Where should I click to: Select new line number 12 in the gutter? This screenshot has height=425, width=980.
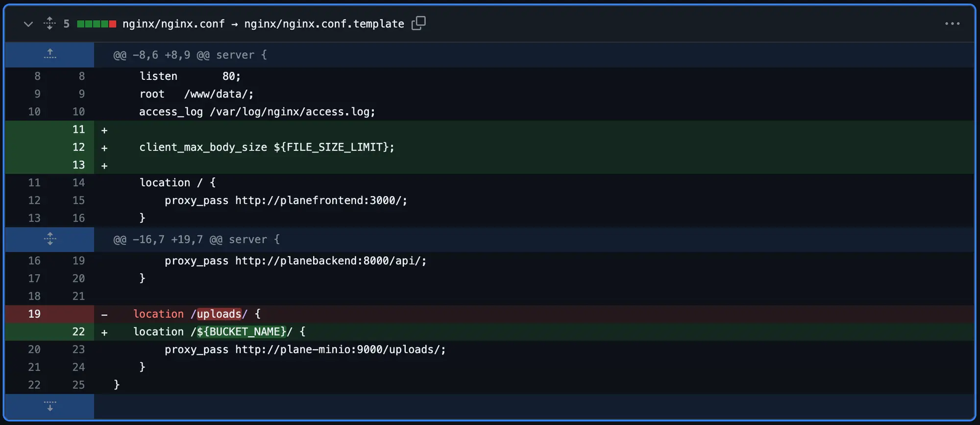click(x=78, y=147)
